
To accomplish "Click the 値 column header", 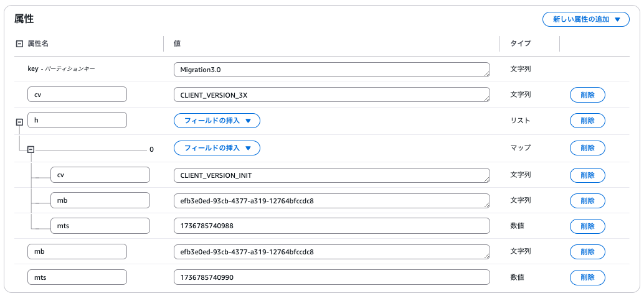I will (177, 44).
